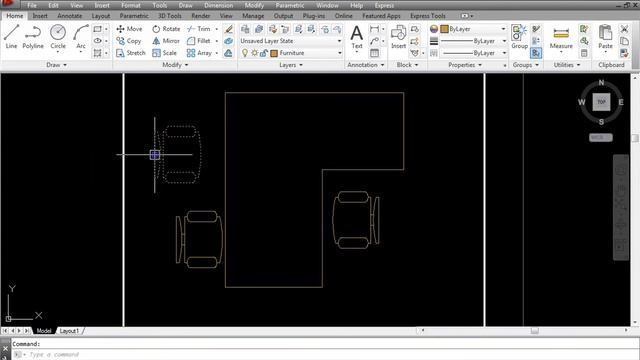Click the Group objects icon
Image resolution: width=640 pixels, height=360 pixels.
[x=519, y=37]
